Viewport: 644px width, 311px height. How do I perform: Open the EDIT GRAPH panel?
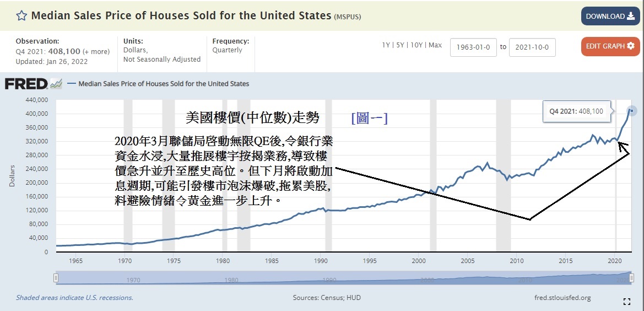(x=610, y=46)
